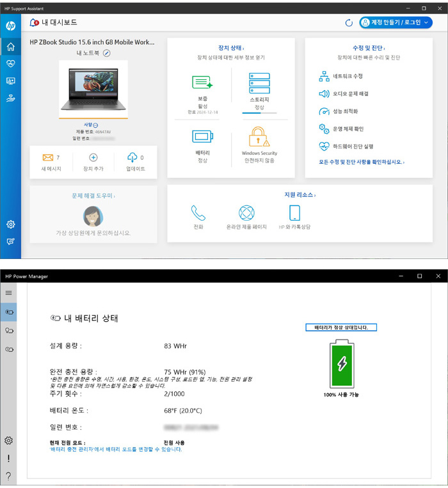Click the edit pencil next to 내 노트북
Screen dimensions: 448x488
point(107,53)
